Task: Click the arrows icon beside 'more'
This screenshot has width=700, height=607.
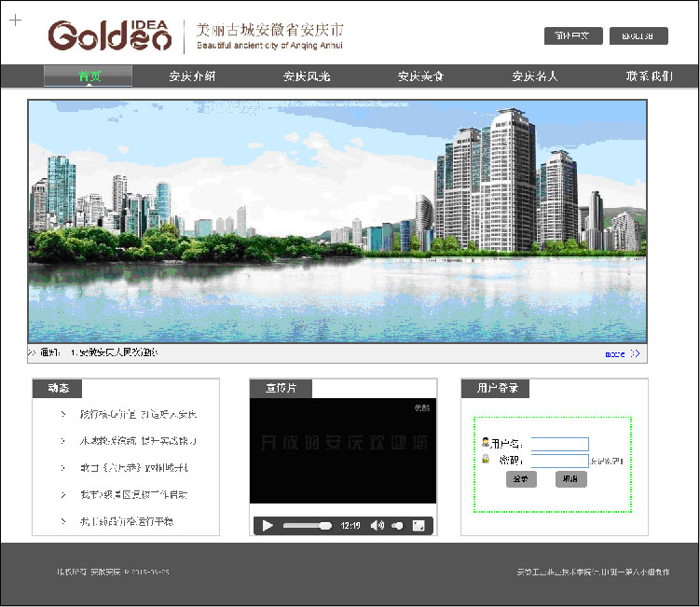Action: click(636, 354)
